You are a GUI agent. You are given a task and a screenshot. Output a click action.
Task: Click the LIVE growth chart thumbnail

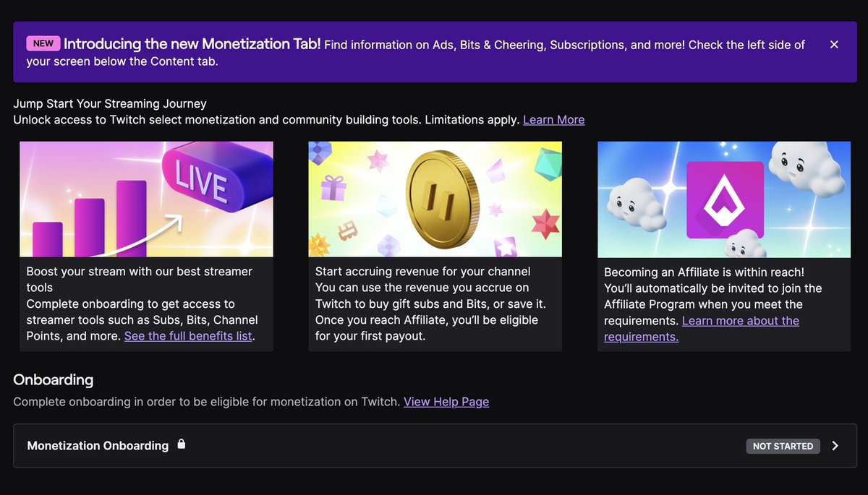146,199
